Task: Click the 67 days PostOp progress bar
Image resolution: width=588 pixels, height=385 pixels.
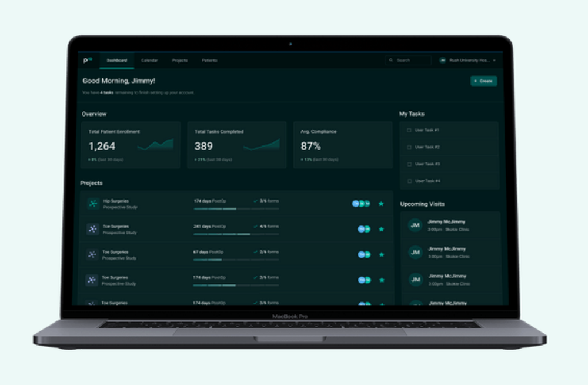Action: [236, 260]
